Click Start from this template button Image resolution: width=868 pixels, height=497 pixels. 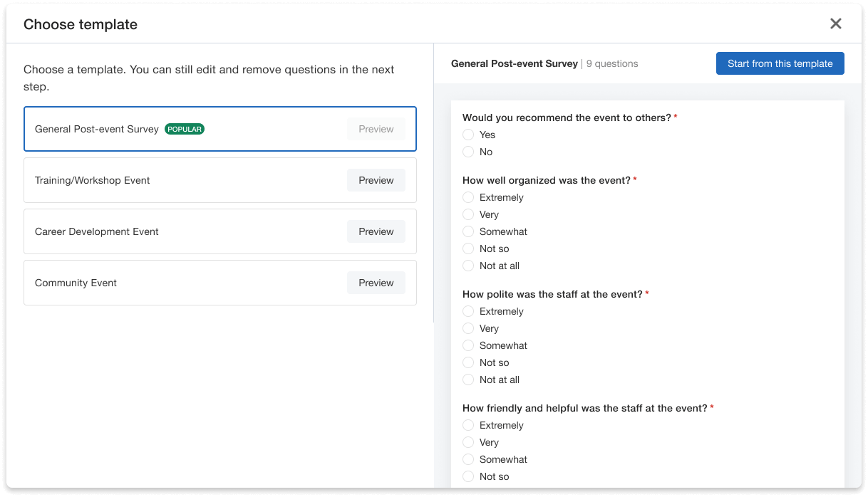[780, 63]
